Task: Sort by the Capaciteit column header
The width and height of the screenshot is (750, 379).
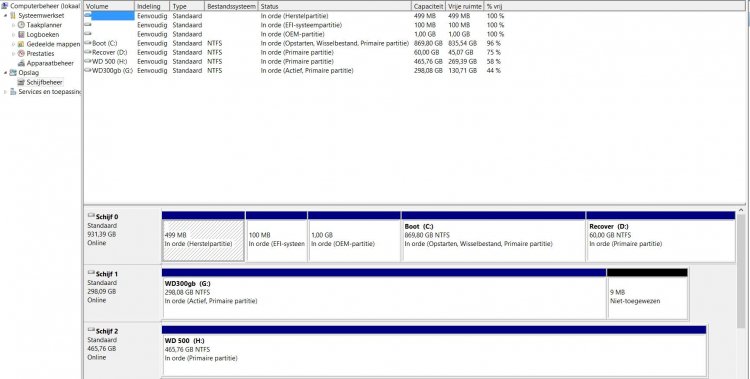Action: pos(429,7)
